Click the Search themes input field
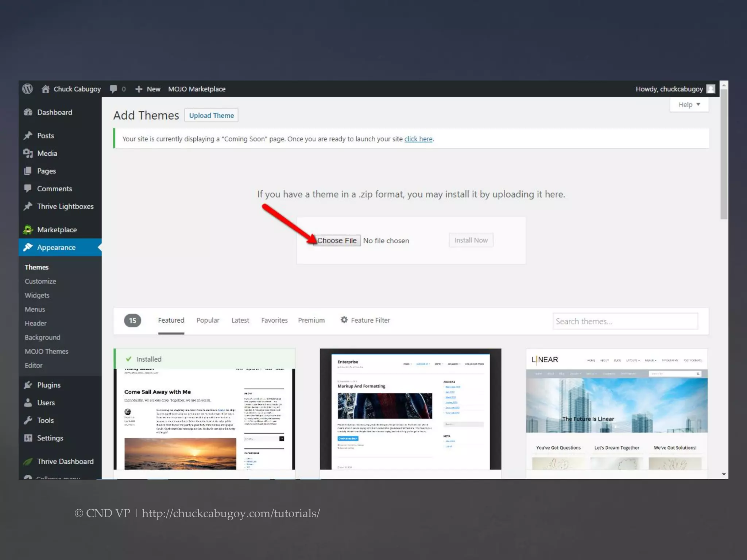Image resolution: width=747 pixels, height=560 pixels. (x=625, y=321)
